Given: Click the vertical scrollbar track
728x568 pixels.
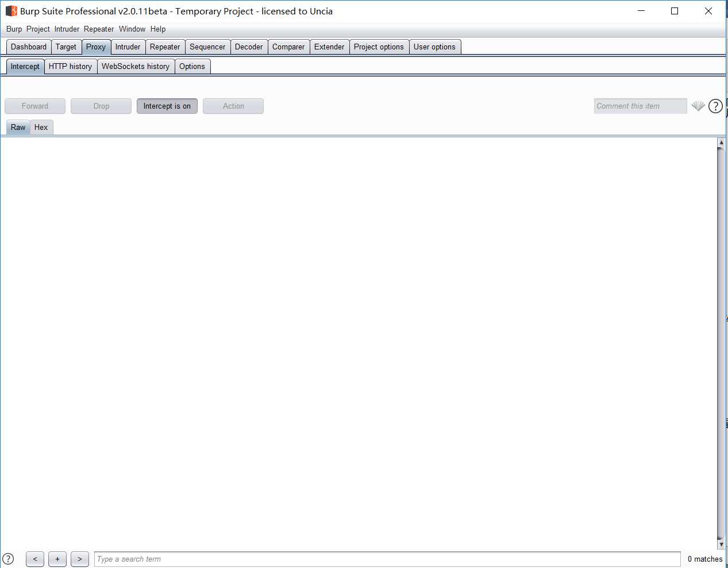Looking at the screenshot, I should click(721, 343).
